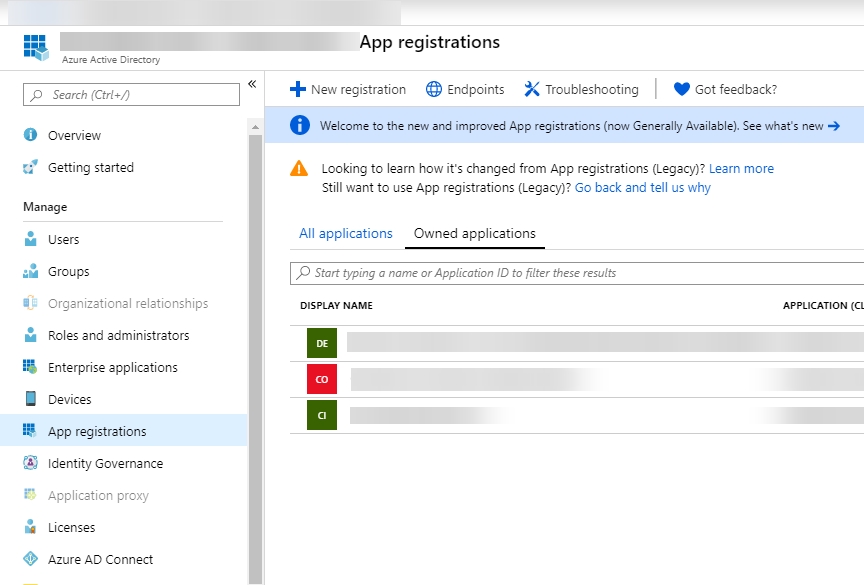Follow the See what's new arrow

tap(834, 126)
